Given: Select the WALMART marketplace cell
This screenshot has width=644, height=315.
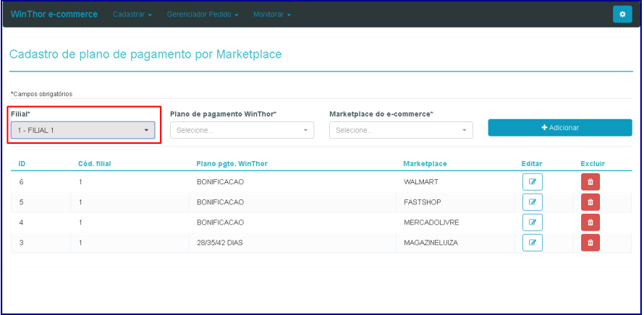Looking at the screenshot, I should pos(421,181).
